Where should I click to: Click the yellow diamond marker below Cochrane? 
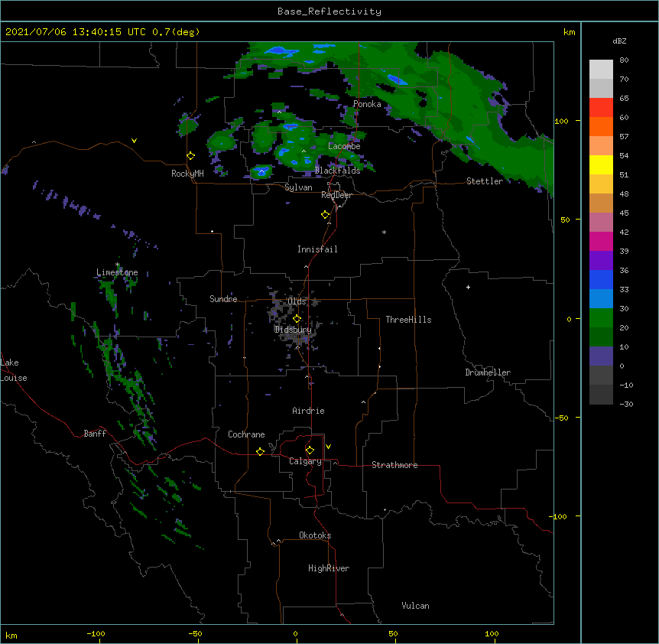[x=260, y=451]
